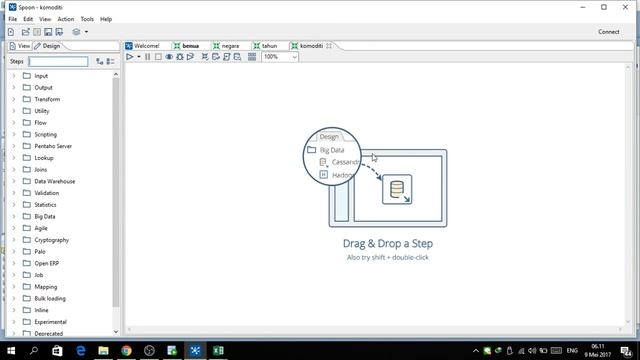The height and width of the screenshot is (360, 640).
Task: Click the Replay transformation icon
Action: [190, 57]
